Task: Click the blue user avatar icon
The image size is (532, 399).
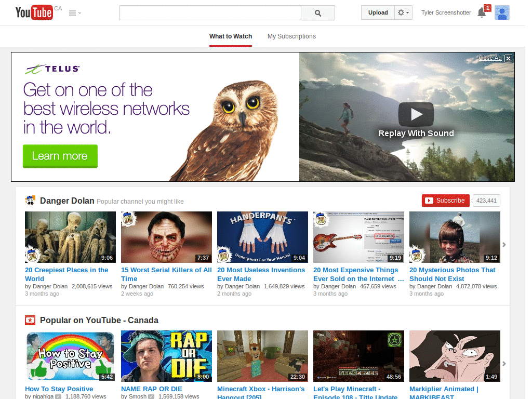Action: click(502, 12)
